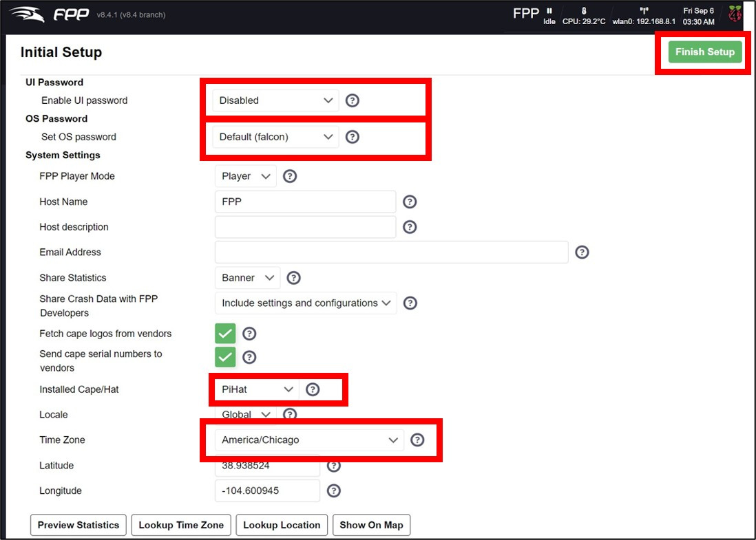Click the Fri Sep 6 date text
This screenshot has height=540, width=756.
click(699, 10)
